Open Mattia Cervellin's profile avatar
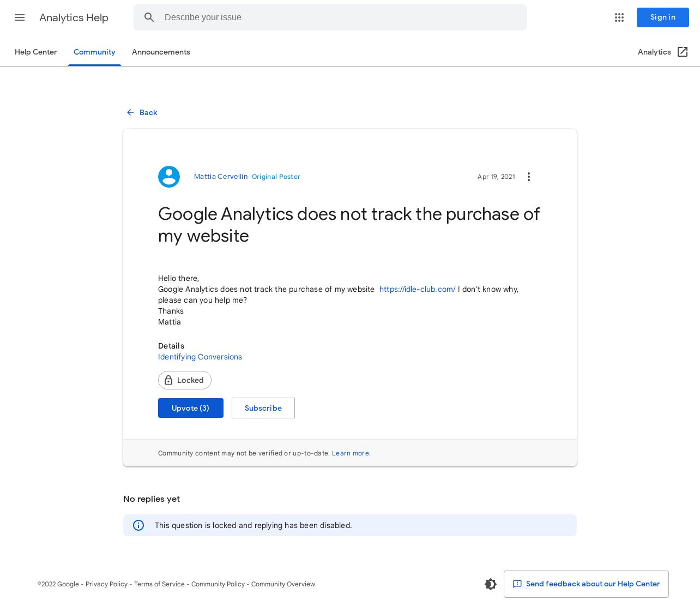The image size is (700, 606). tap(169, 177)
